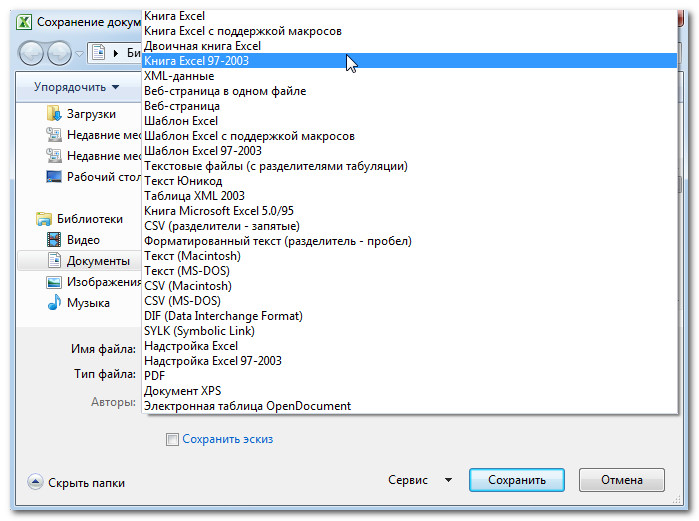Viewport: 699px width, 521px height.
Task: Choose Книга Excel с поддержкой макросов
Action: point(410,31)
